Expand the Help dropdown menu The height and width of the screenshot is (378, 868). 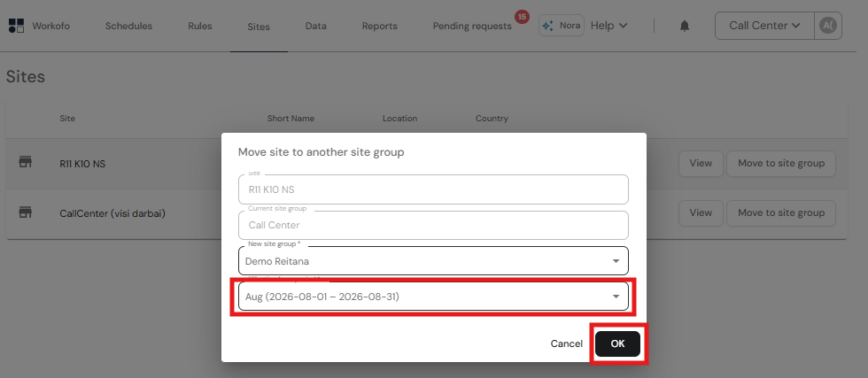click(x=609, y=26)
